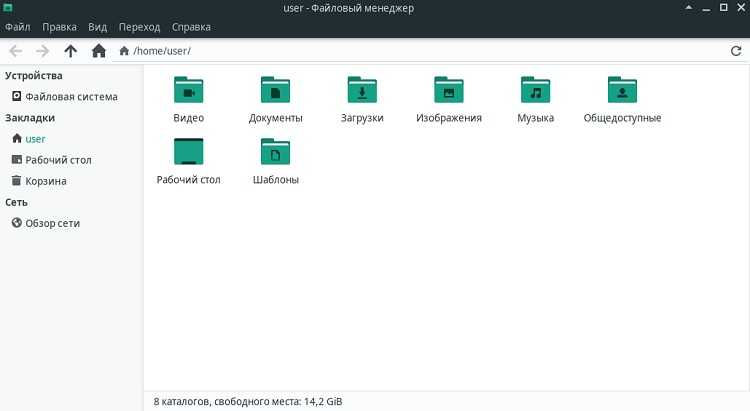Click the Документы folder name label
Screen dimensions: 750x411
pyautogui.click(x=276, y=118)
